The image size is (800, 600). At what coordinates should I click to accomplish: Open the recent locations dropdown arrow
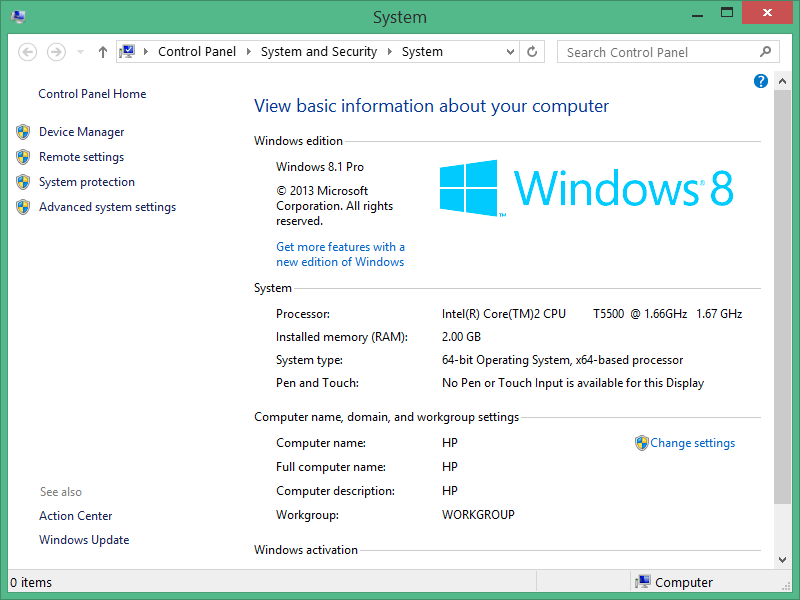pos(80,52)
